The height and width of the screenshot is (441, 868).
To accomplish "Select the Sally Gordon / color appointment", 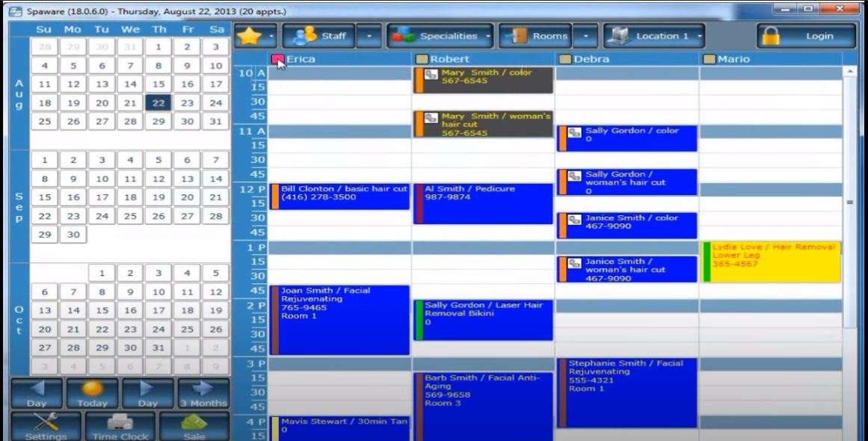I will tap(627, 138).
